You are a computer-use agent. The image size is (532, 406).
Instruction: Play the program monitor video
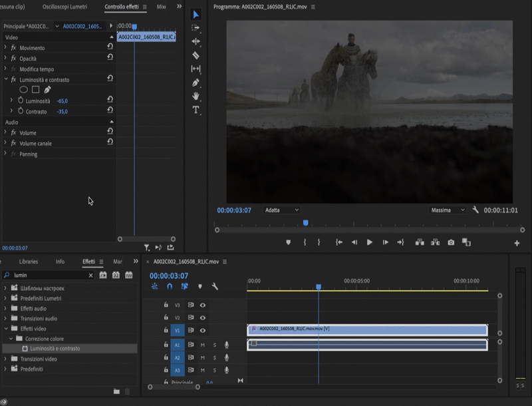(370, 242)
